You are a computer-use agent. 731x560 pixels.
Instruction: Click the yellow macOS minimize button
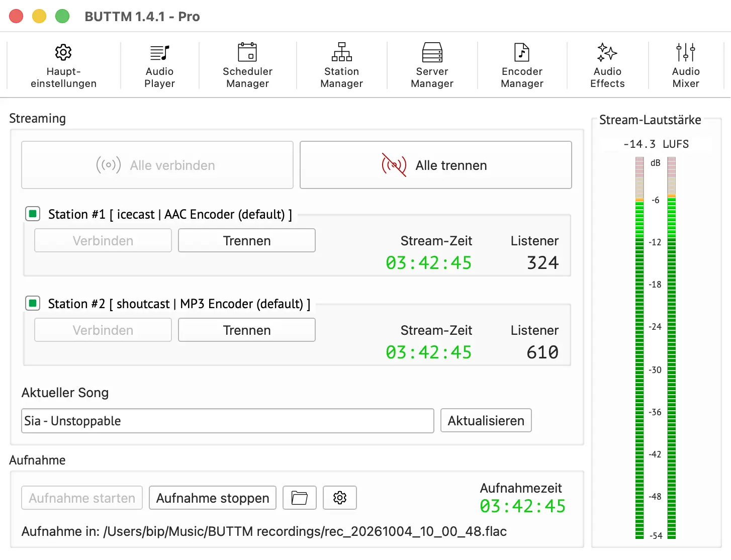[39, 17]
